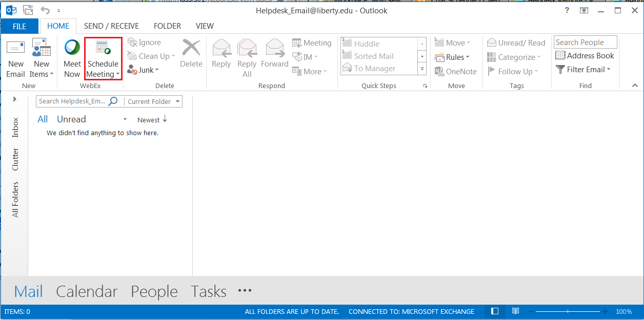This screenshot has width=644, height=320.
Task: Open the Move dropdown
Action: pos(452,43)
